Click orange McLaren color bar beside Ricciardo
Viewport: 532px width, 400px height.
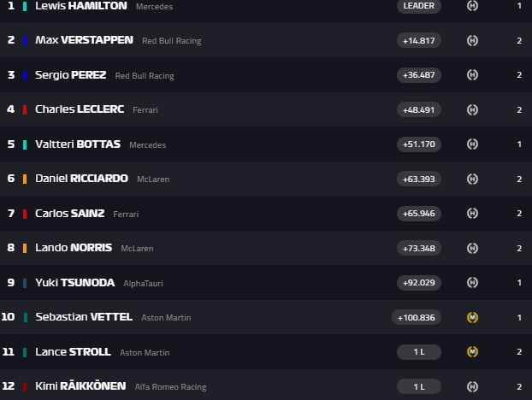[26, 179]
